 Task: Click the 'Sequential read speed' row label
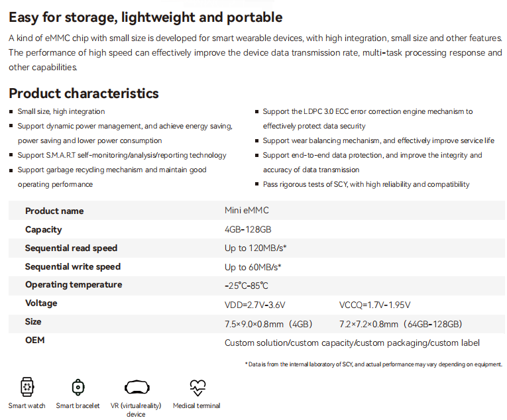pyautogui.click(x=71, y=248)
